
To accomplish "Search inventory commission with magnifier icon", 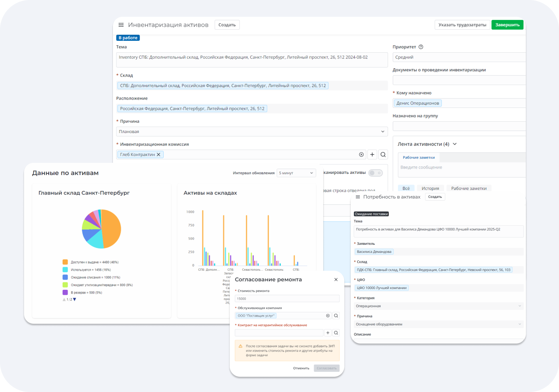I will click(x=383, y=154).
